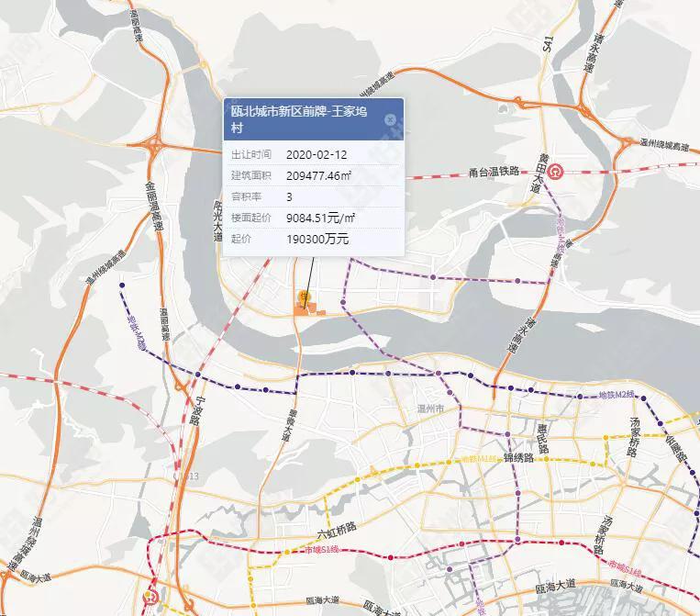700x616 pixels.
Task: Click the 温州市 city label
Action: coord(429,408)
